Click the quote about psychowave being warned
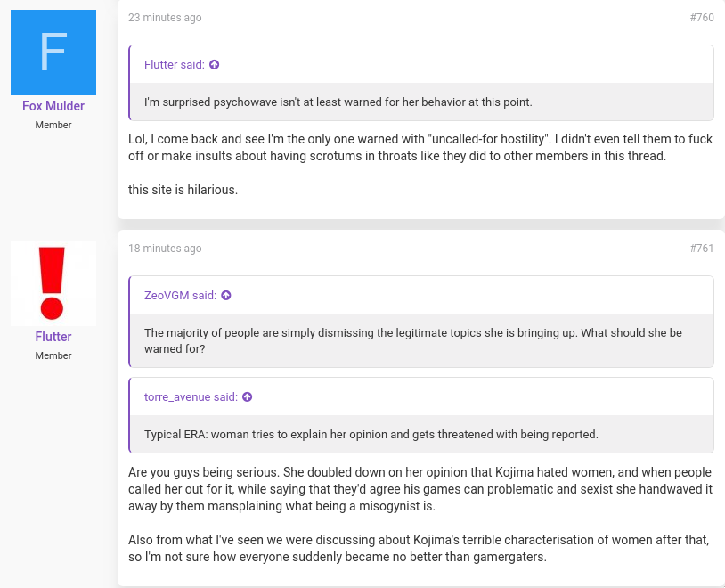Viewport: 725px width, 588px height. tap(338, 102)
